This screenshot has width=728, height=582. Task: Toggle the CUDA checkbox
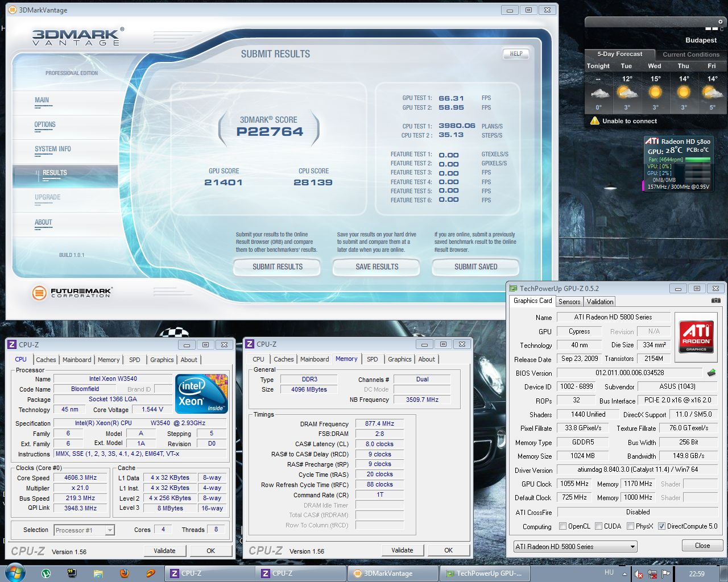[x=598, y=526]
